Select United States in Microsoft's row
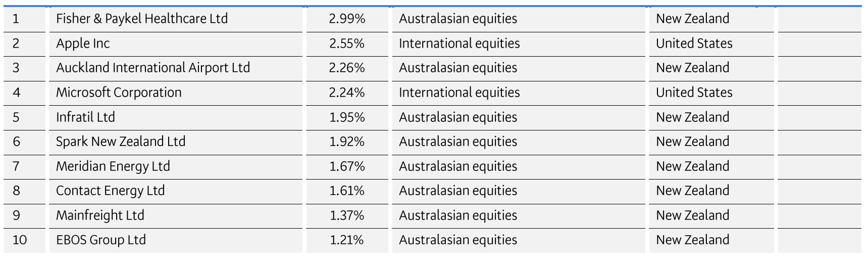Image resolution: width=868 pixels, height=262 pixels. (x=694, y=93)
